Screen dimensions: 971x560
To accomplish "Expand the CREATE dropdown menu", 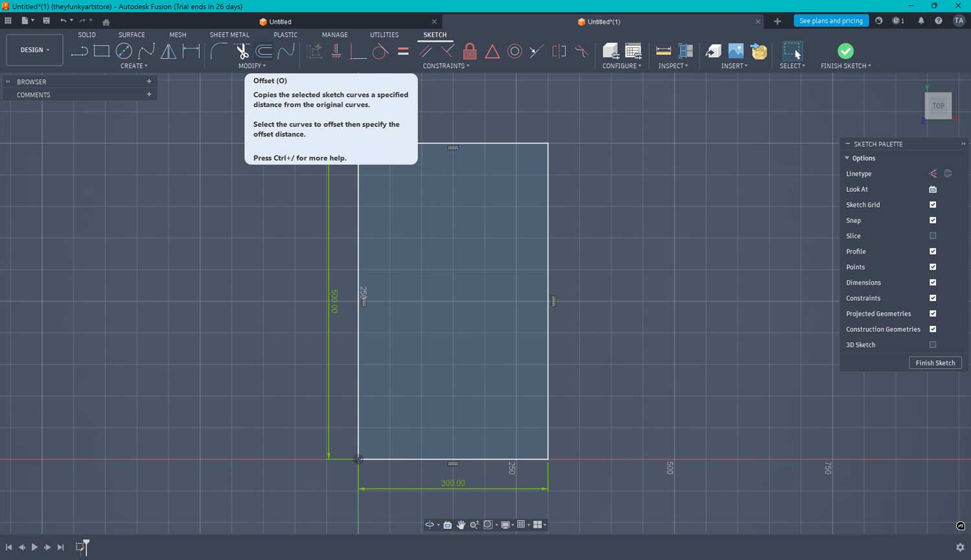I will (x=134, y=66).
